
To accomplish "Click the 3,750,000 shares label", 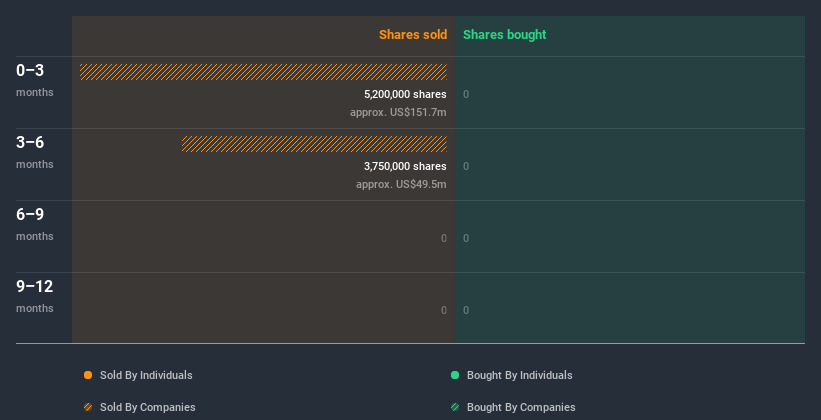I will (405, 166).
